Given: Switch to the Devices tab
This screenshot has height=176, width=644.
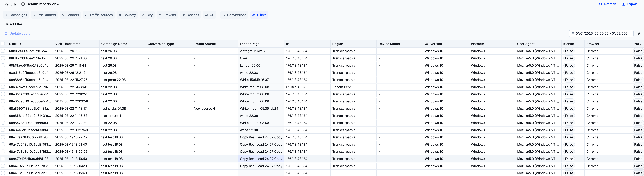Looking at the screenshot, I should coord(190,15).
